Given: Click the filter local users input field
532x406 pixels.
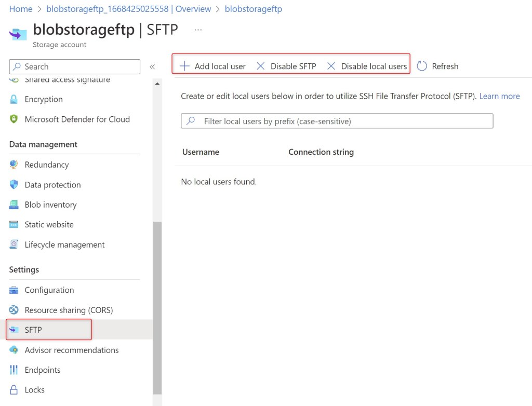Looking at the screenshot, I should pyautogui.click(x=337, y=120).
